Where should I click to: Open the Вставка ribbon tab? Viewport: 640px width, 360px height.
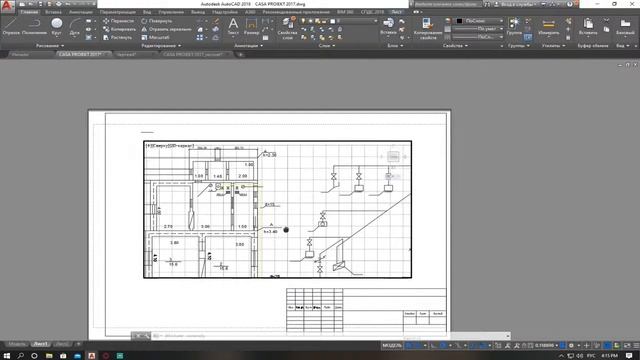coord(53,12)
